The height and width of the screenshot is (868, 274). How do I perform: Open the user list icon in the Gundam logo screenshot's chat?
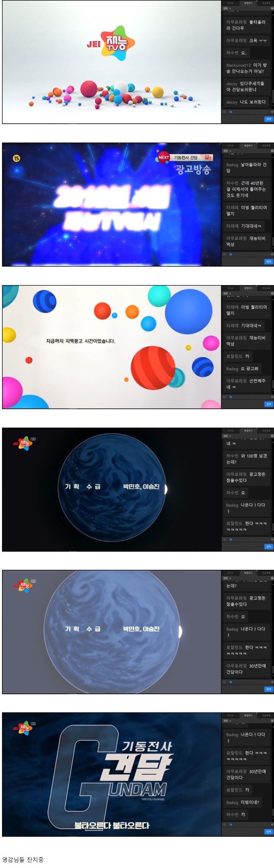coord(272,720)
